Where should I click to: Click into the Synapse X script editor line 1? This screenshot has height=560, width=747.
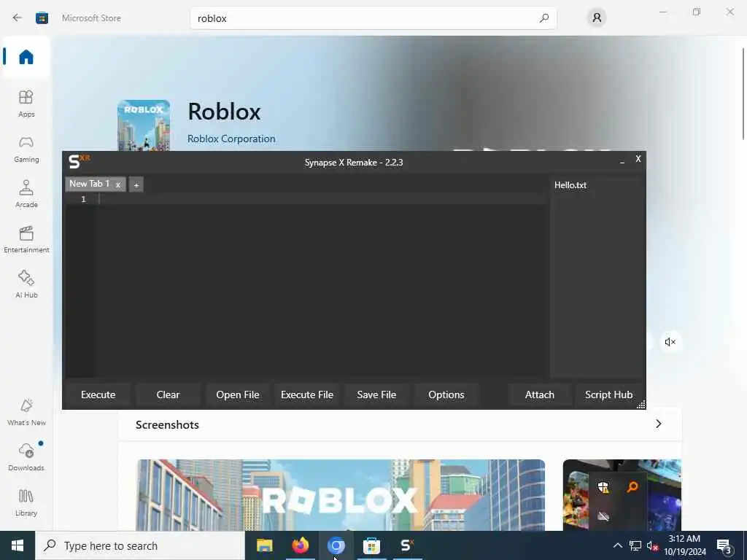322,199
